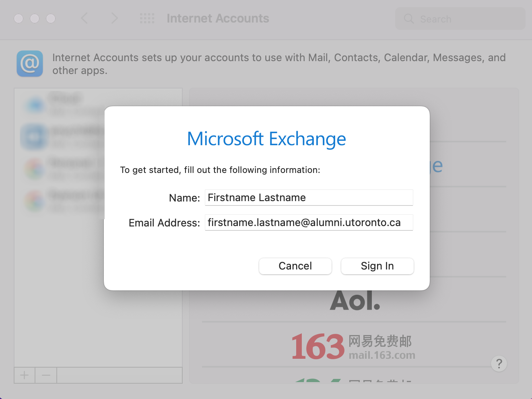Go forward with the right chevron
The image size is (532, 399).
(114, 18)
